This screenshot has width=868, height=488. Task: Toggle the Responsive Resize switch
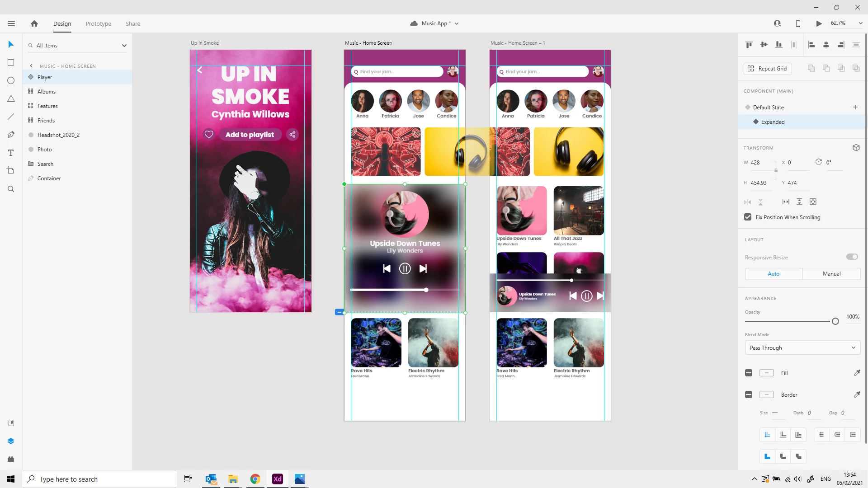pyautogui.click(x=852, y=257)
